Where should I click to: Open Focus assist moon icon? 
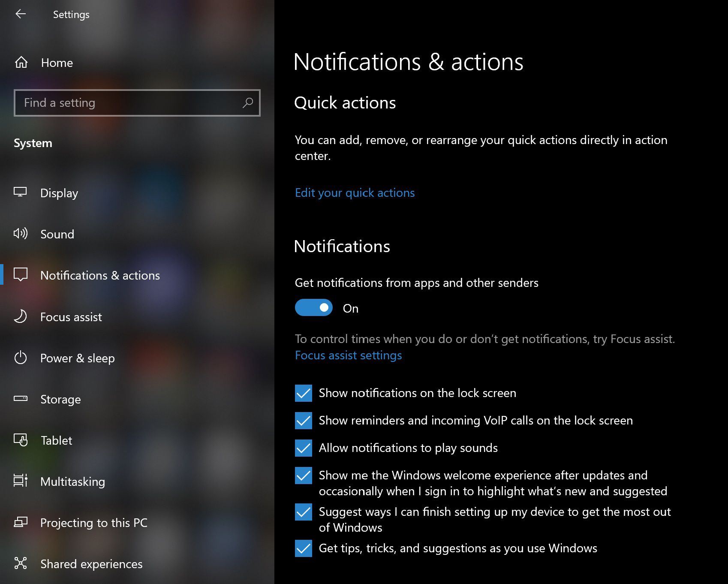20,316
